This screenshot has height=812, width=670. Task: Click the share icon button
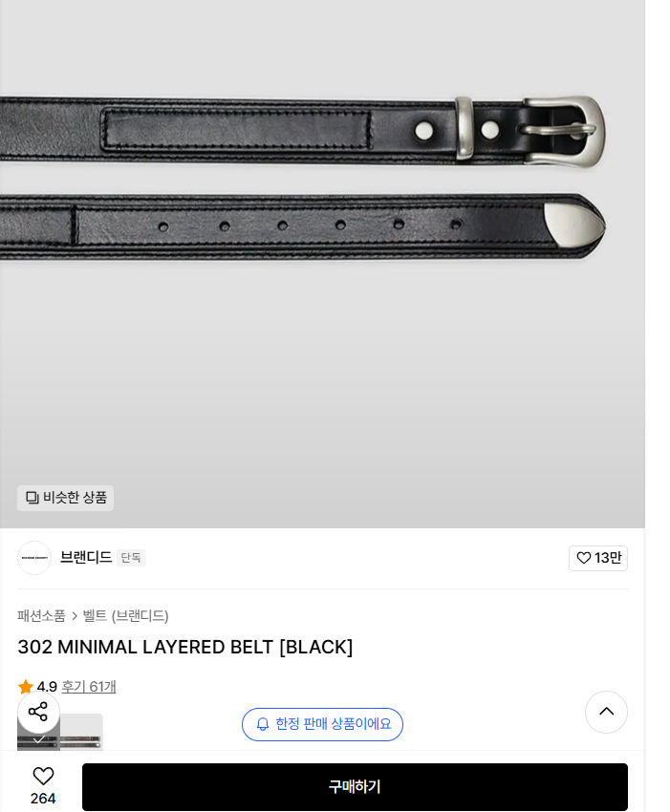coord(38,712)
